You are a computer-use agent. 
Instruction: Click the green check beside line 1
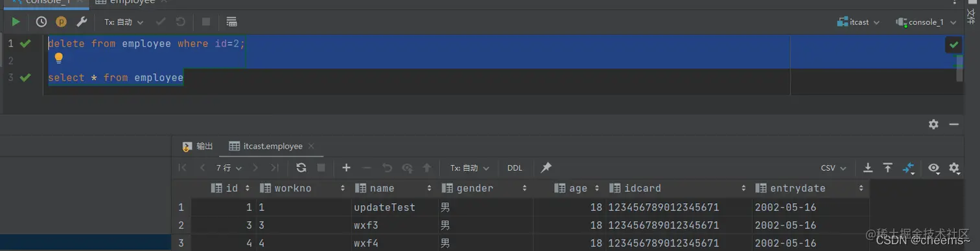coord(25,43)
